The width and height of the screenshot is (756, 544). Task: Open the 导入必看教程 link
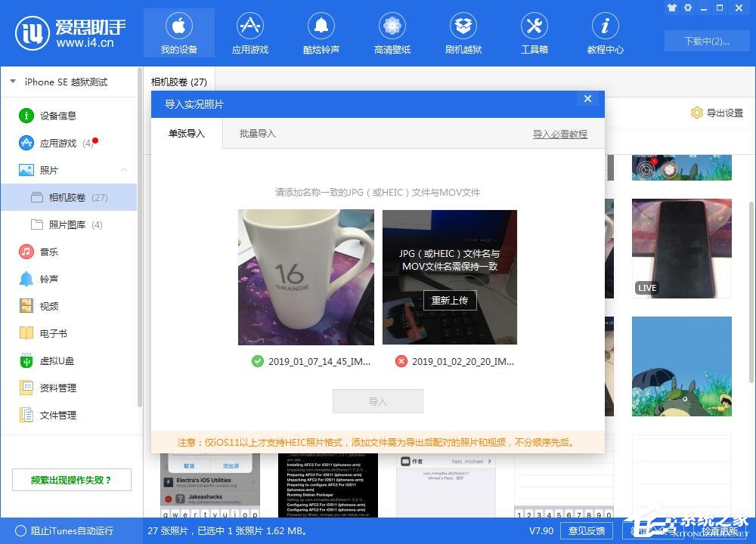(559, 133)
